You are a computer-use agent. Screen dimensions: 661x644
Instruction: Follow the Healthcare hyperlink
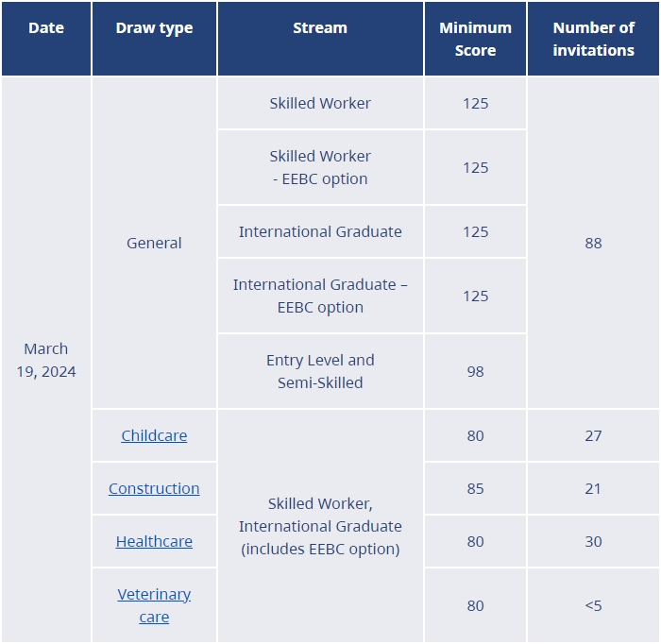[x=154, y=541]
